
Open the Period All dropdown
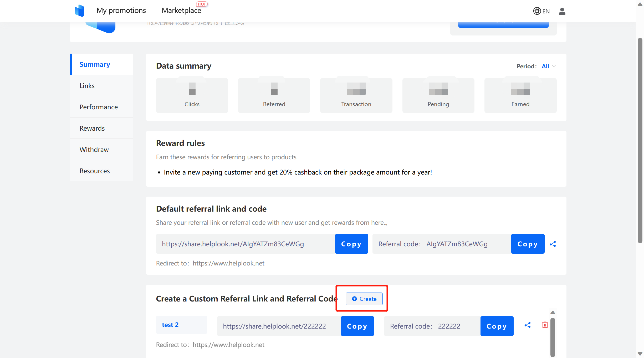(x=549, y=66)
